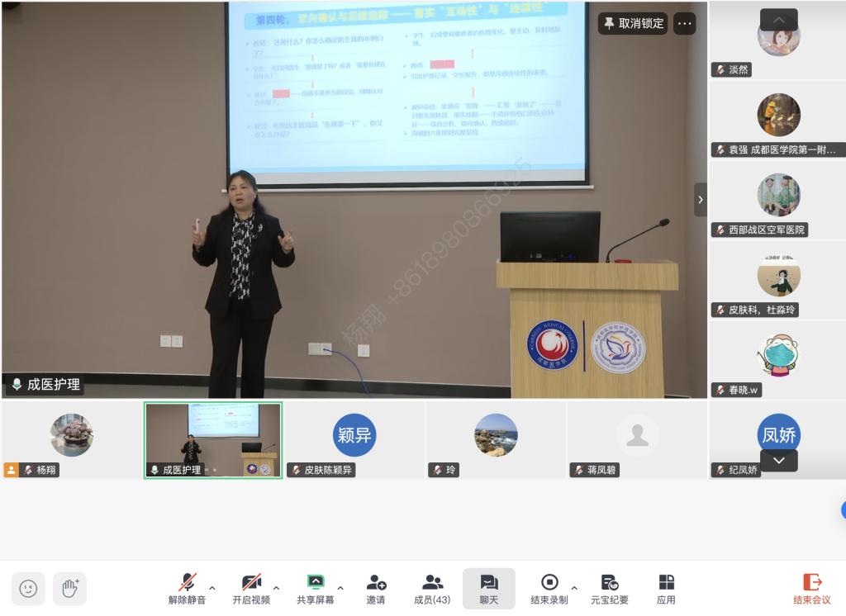Open the apps (应用) icon
Image resolution: width=846 pixels, height=616 pixels.
666,588
